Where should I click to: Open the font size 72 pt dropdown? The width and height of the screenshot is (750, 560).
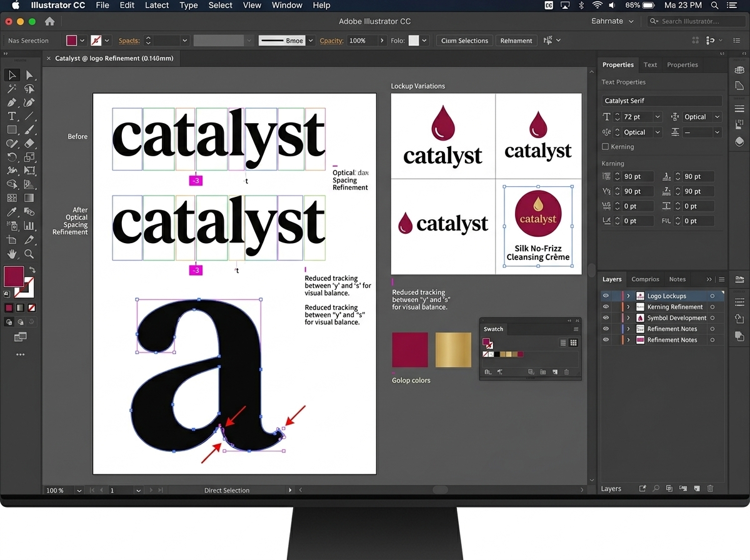click(x=657, y=117)
